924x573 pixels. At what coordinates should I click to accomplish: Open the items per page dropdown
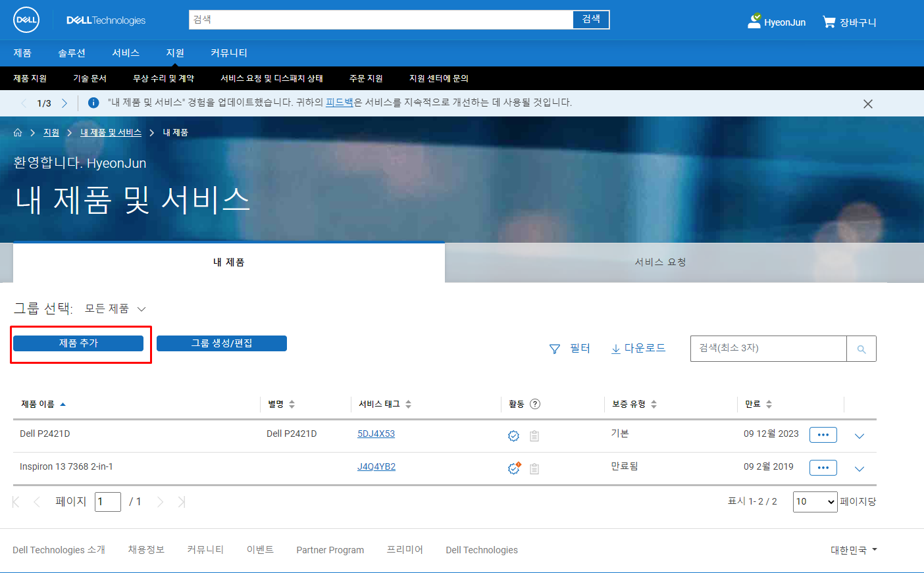tap(815, 501)
